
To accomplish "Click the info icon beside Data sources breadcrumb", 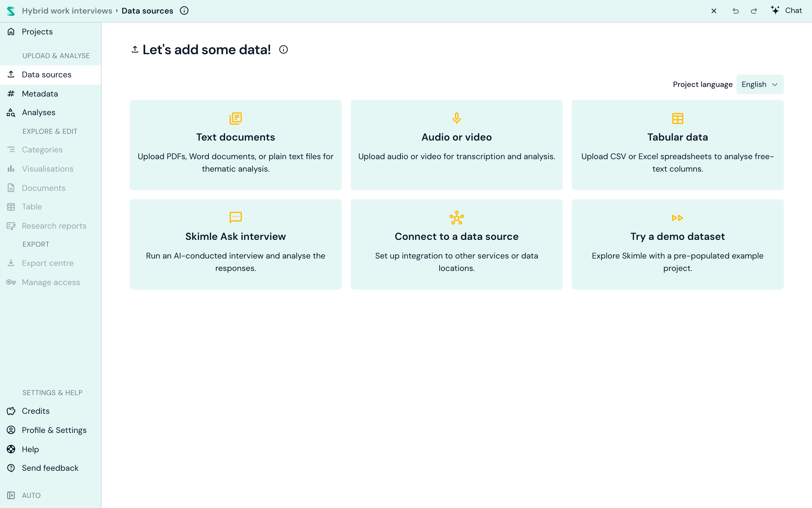I will pos(184,11).
